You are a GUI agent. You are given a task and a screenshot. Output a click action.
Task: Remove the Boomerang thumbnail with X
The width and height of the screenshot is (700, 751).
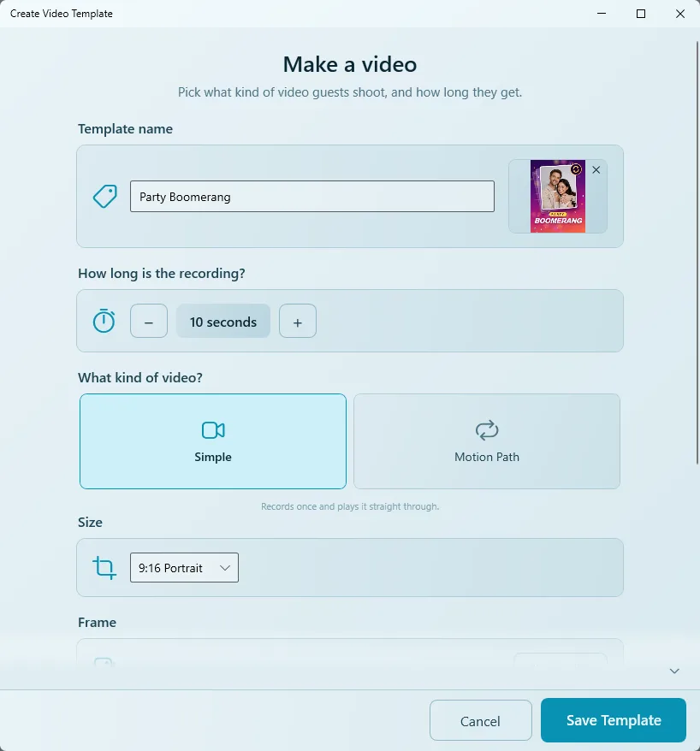596,170
